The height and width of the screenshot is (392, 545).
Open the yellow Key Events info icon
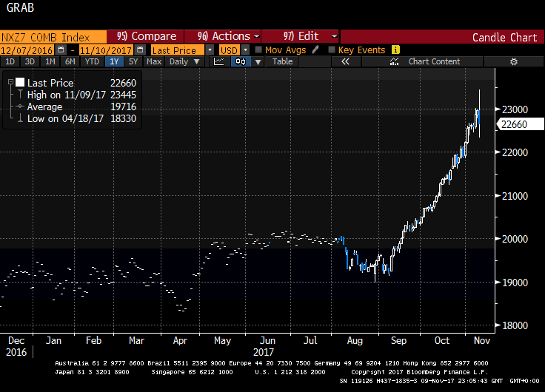click(x=395, y=50)
